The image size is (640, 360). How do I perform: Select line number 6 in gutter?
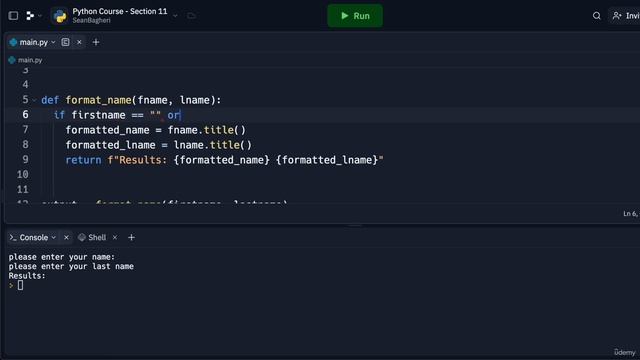pos(25,115)
